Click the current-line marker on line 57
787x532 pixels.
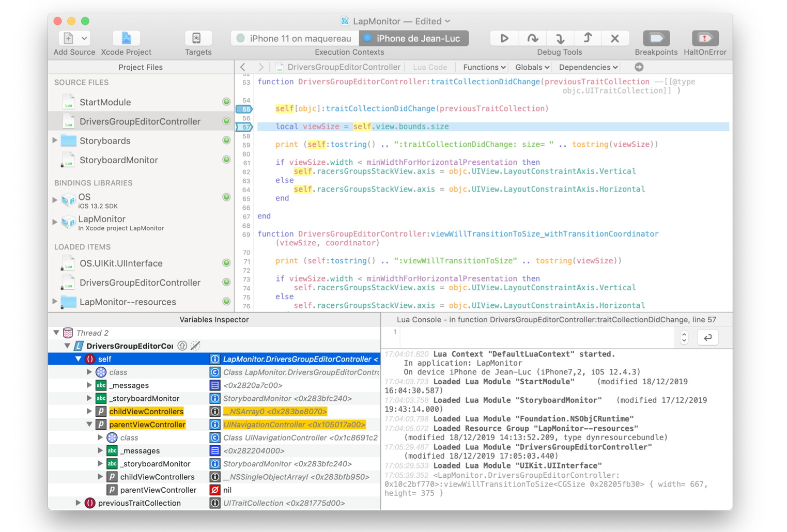click(244, 127)
